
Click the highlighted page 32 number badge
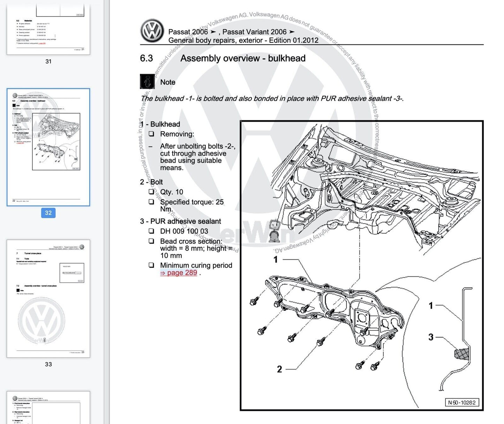(x=48, y=213)
